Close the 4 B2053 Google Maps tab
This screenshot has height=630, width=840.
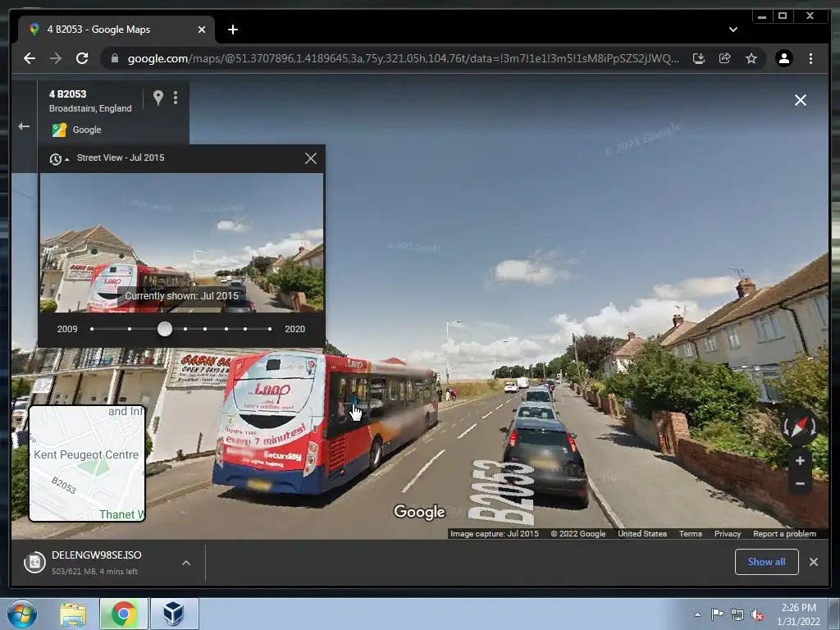202,30
